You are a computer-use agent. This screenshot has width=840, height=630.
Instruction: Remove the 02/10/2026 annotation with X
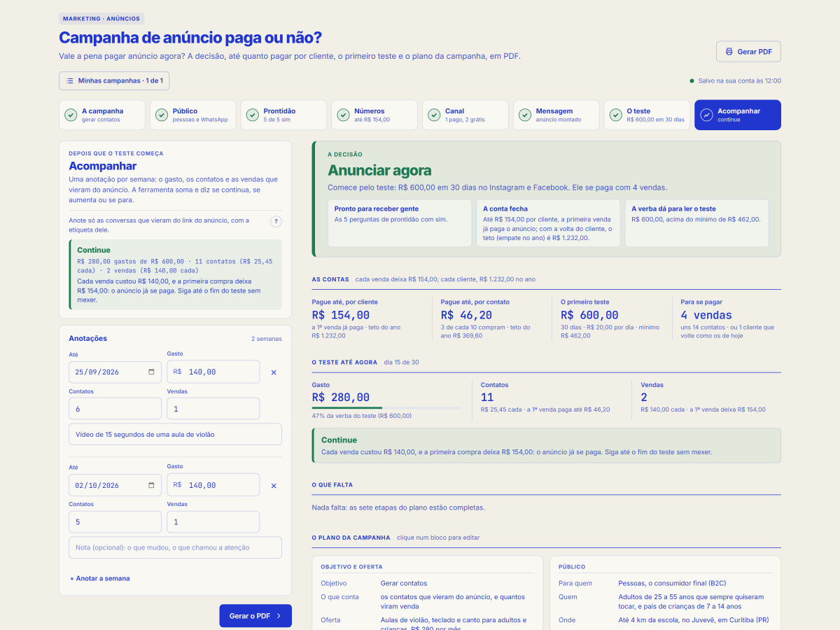coord(274,485)
